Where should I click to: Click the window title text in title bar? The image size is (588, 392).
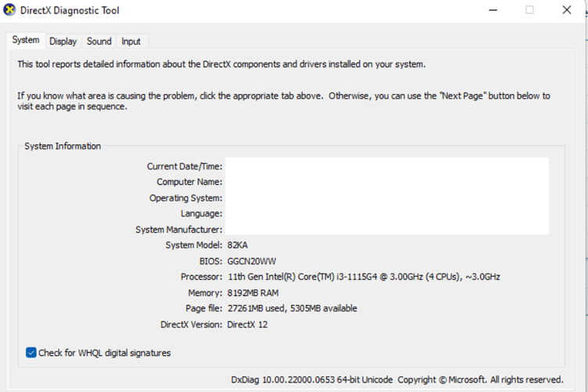point(71,10)
